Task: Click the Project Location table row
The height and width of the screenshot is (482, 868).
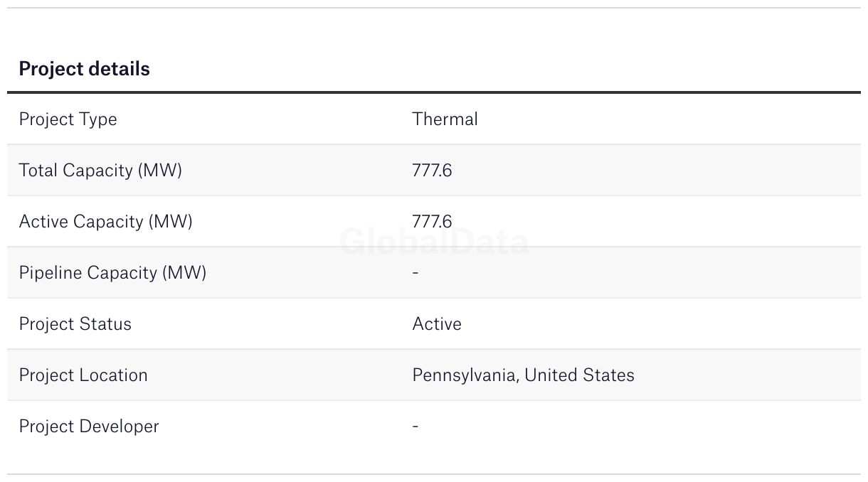Action: pyautogui.click(x=434, y=375)
